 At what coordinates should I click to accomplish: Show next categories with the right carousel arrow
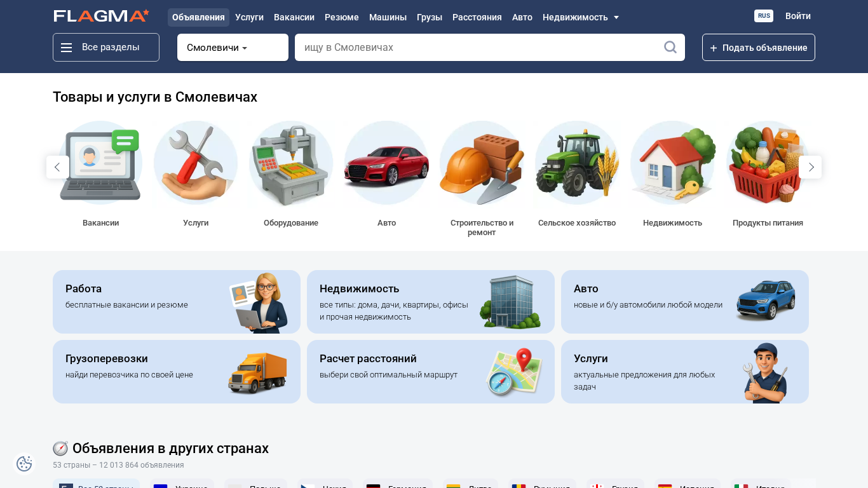810,167
